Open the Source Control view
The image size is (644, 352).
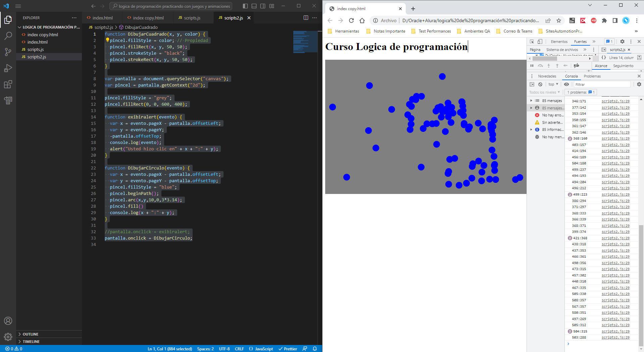coord(8,52)
